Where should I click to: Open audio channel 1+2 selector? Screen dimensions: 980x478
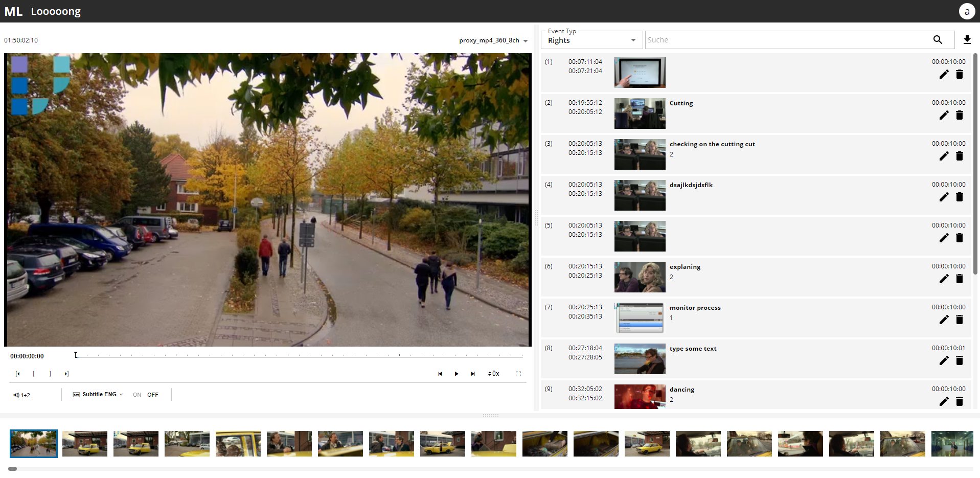[x=21, y=395]
